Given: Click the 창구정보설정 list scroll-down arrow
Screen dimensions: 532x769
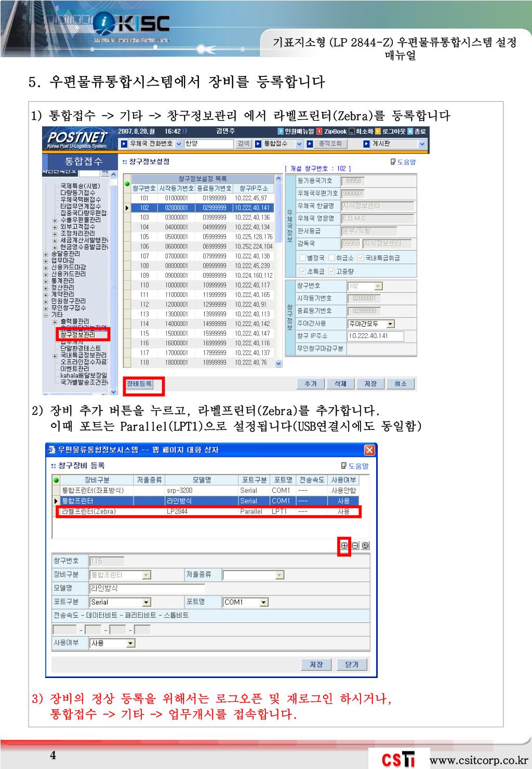Looking at the screenshot, I should 278,363.
